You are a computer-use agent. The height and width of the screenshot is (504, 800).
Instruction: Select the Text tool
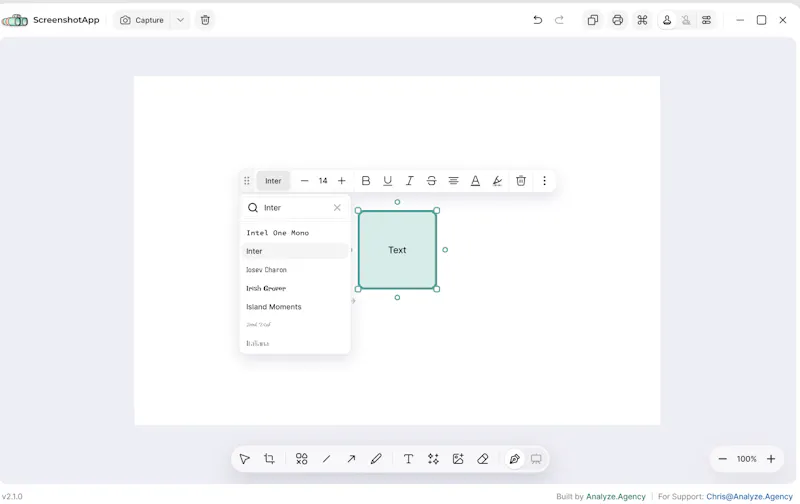pos(408,459)
